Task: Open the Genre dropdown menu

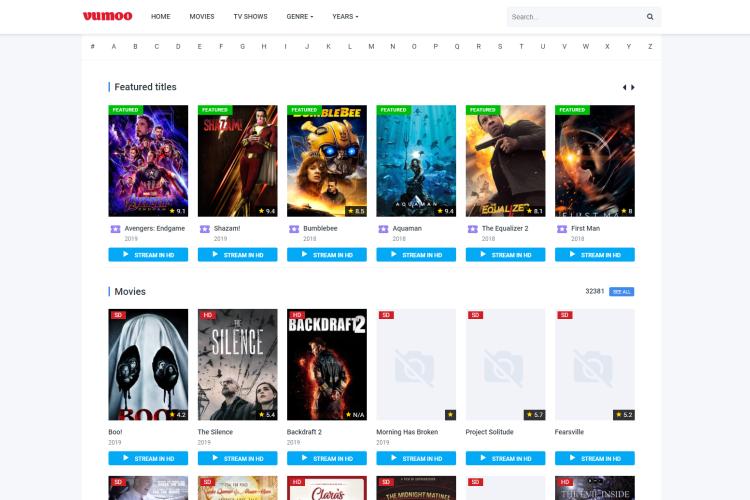Action: (x=300, y=16)
